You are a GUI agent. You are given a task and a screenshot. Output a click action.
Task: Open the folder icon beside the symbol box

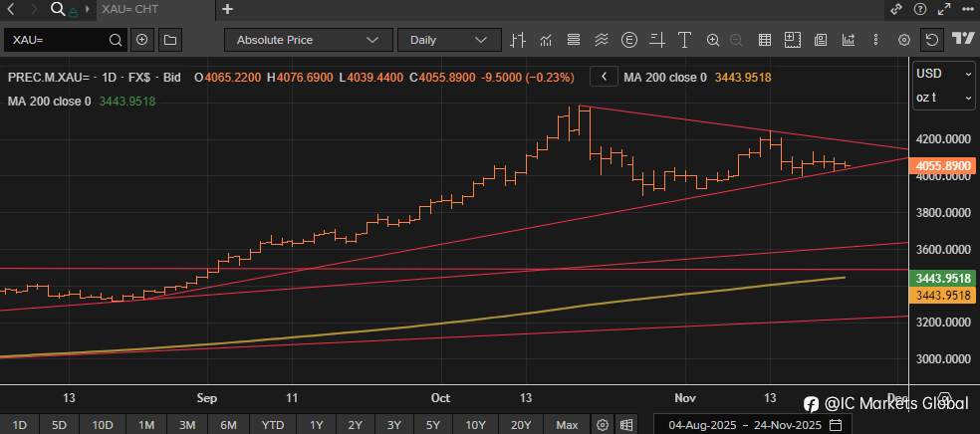(169, 40)
